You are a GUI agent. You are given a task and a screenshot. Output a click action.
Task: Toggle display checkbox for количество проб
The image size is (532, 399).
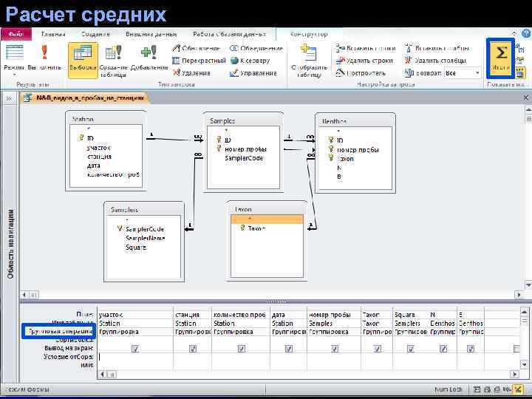(241, 349)
